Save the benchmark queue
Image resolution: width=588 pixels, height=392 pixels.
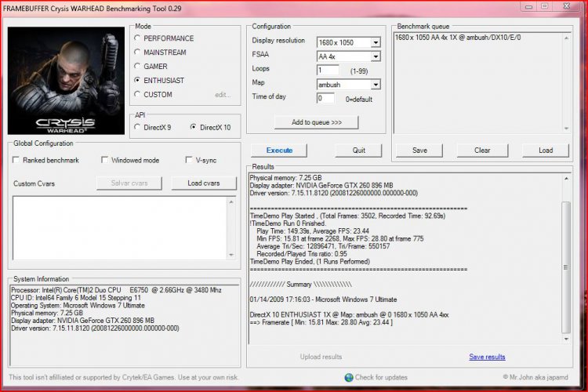point(419,151)
